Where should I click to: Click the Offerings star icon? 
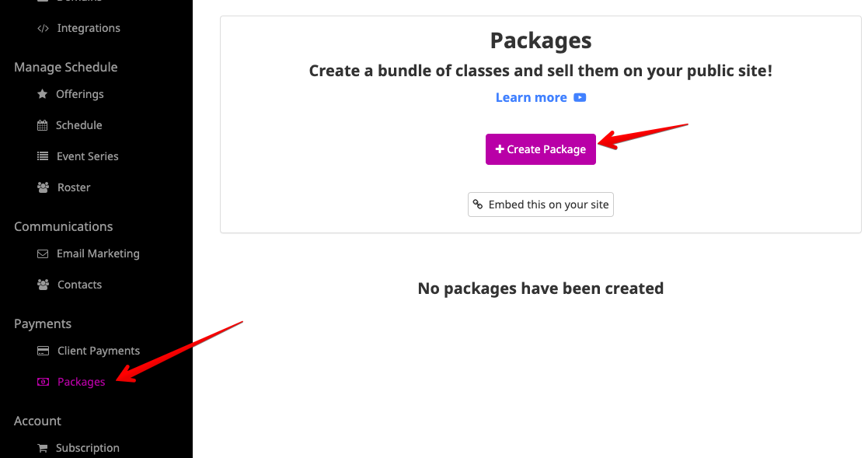coord(42,94)
